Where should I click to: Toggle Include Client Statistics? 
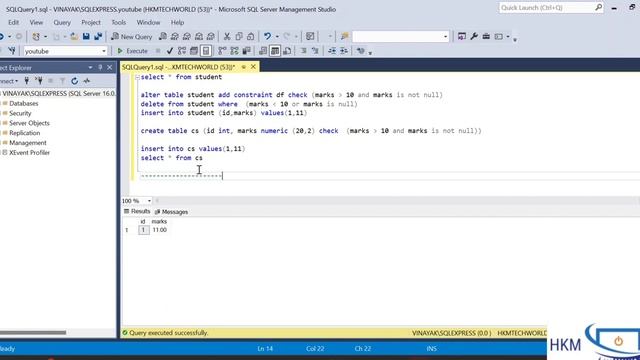[247, 51]
